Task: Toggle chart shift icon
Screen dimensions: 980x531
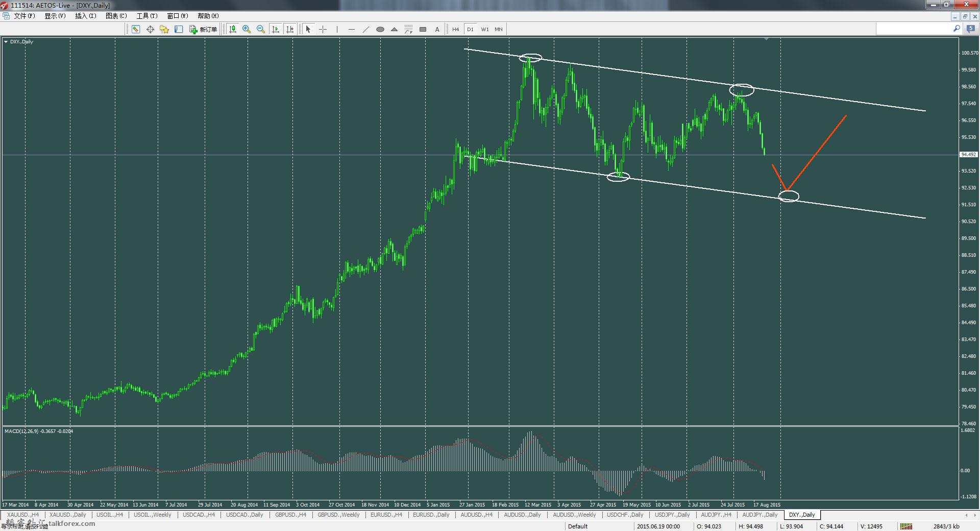Action: pyautogui.click(x=290, y=29)
